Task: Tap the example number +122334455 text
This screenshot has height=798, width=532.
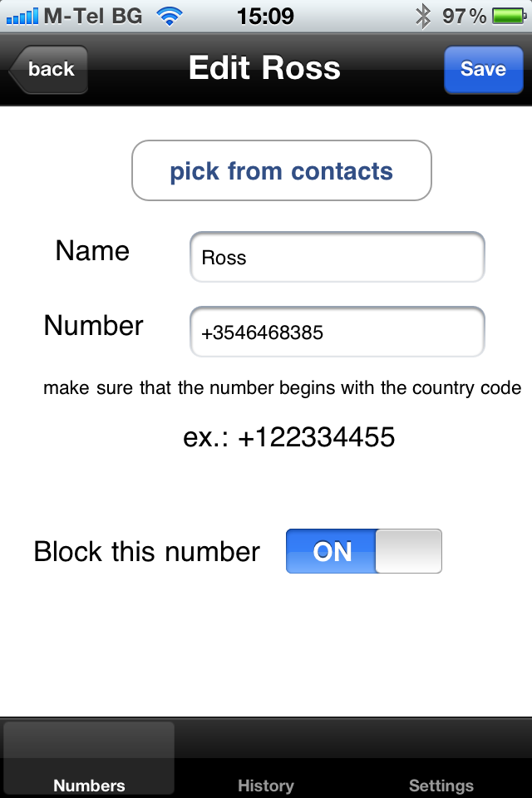Action: pyautogui.click(x=316, y=436)
